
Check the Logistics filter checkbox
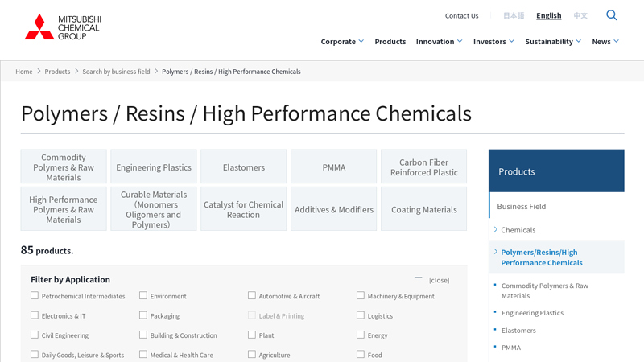pyautogui.click(x=361, y=315)
